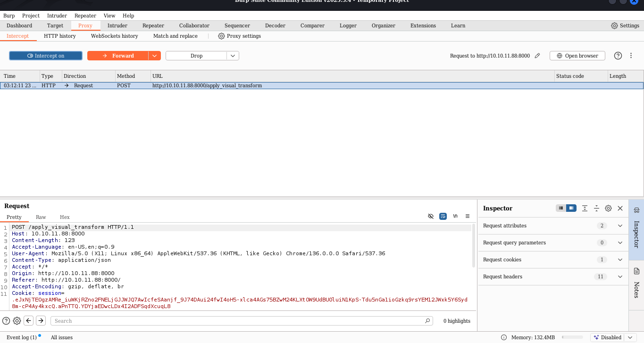The image size is (644, 343).
Task: Switch to the HTTP history tab
Action: [x=60, y=36]
